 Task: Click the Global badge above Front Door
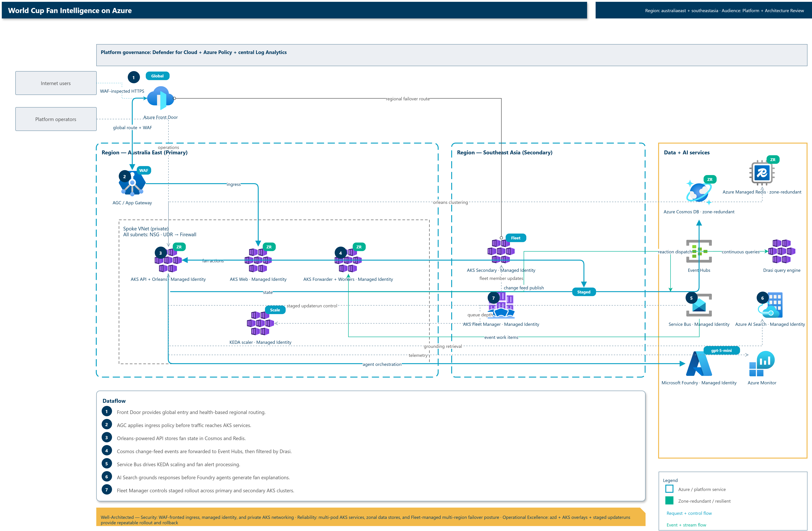pyautogui.click(x=157, y=76)
